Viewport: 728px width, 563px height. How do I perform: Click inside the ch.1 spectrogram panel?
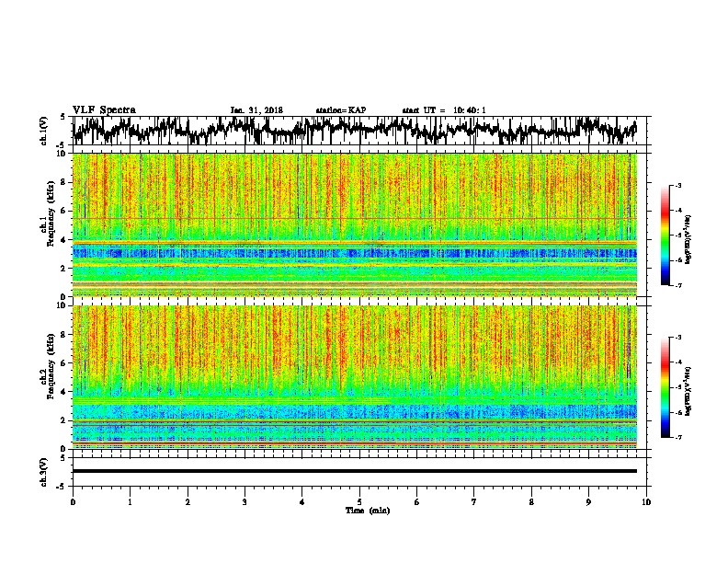(x=355, y=224)
